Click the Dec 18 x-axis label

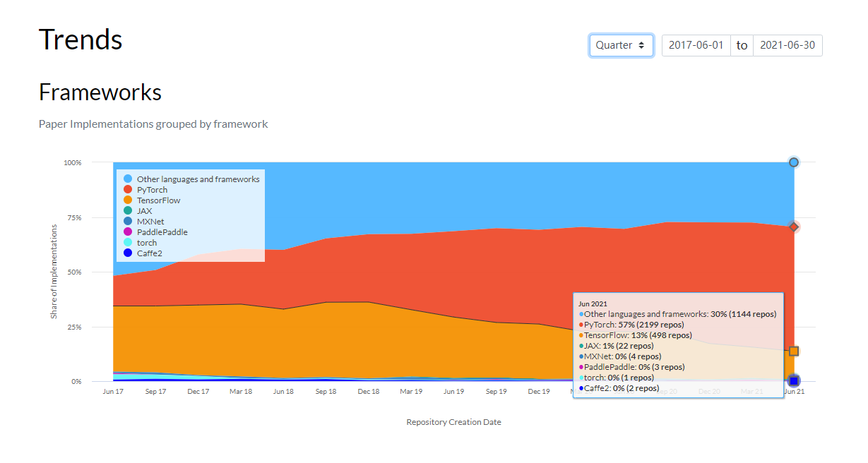tap(369, 391)
